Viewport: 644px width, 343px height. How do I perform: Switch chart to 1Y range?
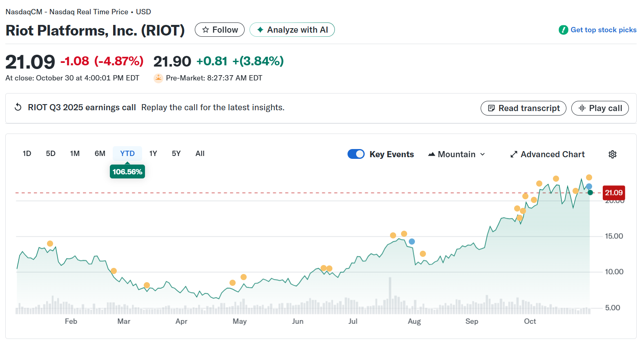pyautogui.click(x=153, y=154)
